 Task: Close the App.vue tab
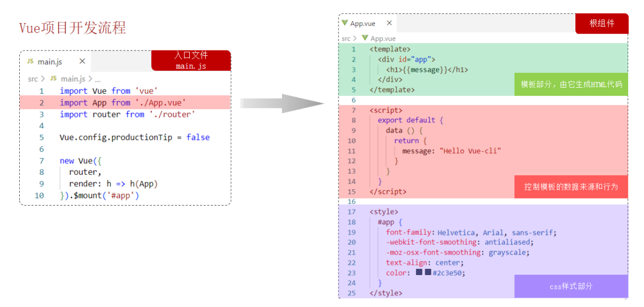389,24
